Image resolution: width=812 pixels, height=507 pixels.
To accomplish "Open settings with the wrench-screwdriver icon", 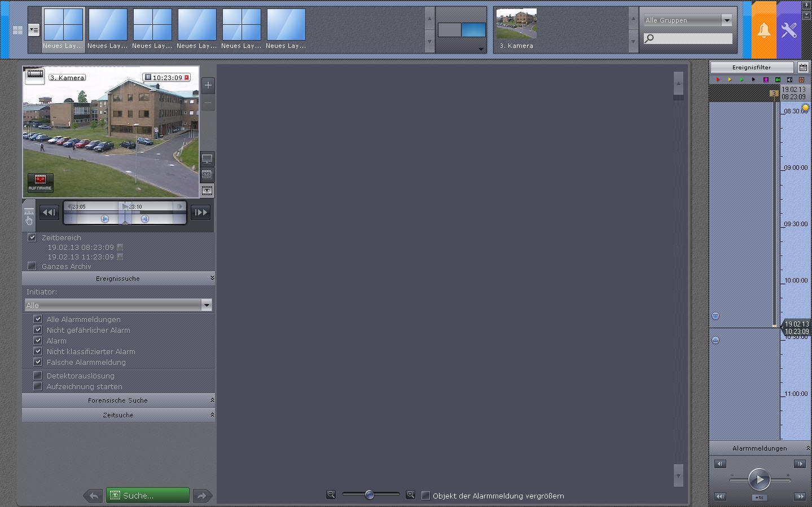I will pos(789,30).
